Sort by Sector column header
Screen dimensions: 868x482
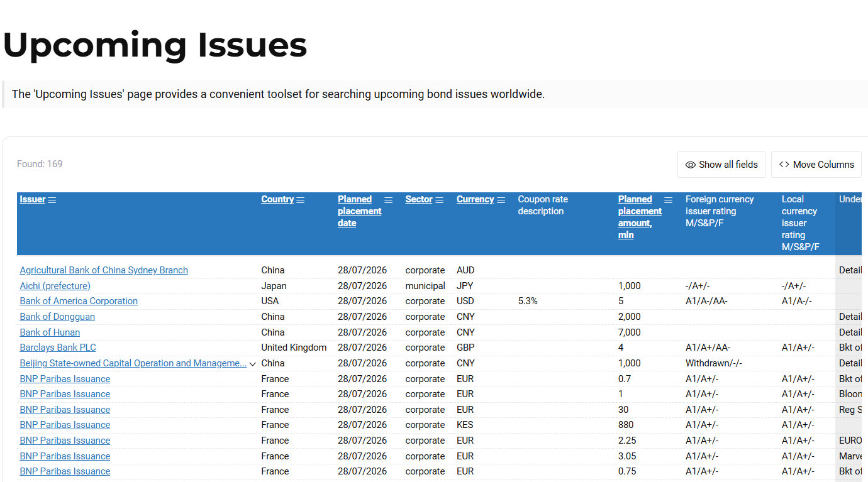(419, 199)
